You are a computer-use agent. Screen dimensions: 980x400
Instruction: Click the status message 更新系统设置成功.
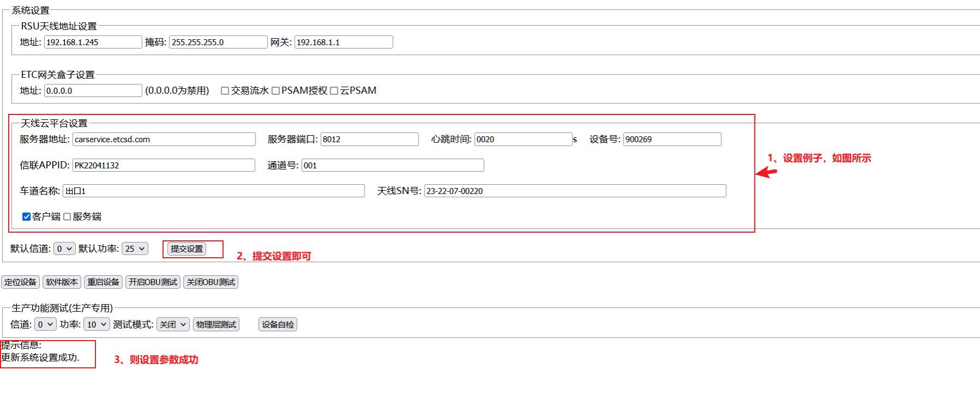(40, 357)
